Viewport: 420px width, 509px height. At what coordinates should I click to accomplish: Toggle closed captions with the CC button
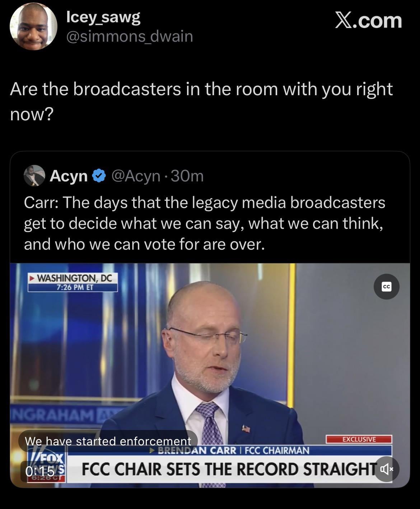coord(386,286)
